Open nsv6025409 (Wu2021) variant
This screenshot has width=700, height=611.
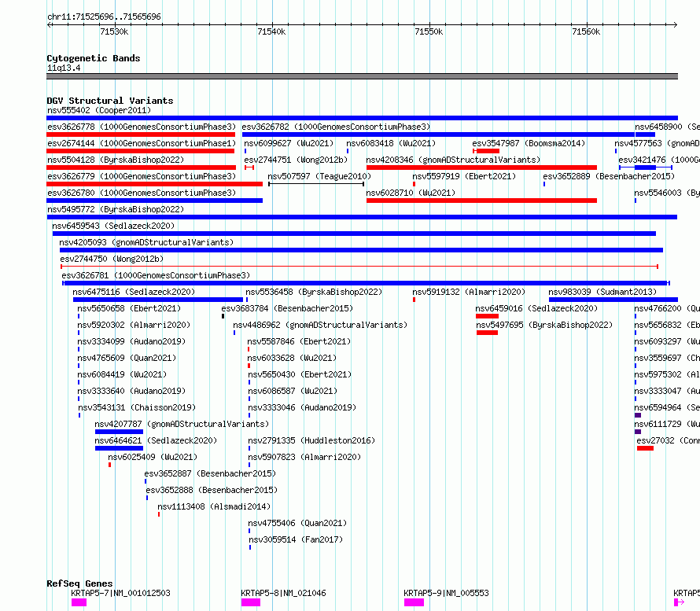pyautogui.click(x=153, y=457)
